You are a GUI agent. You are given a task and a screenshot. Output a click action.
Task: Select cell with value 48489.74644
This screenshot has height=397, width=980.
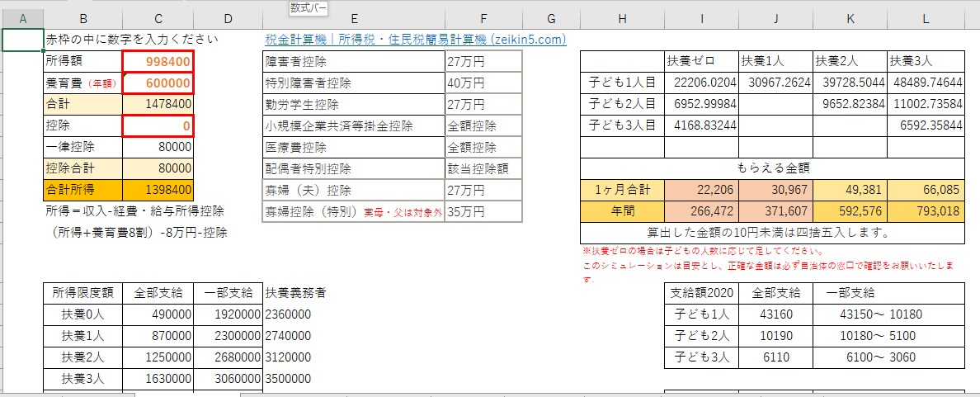(926, 83)
